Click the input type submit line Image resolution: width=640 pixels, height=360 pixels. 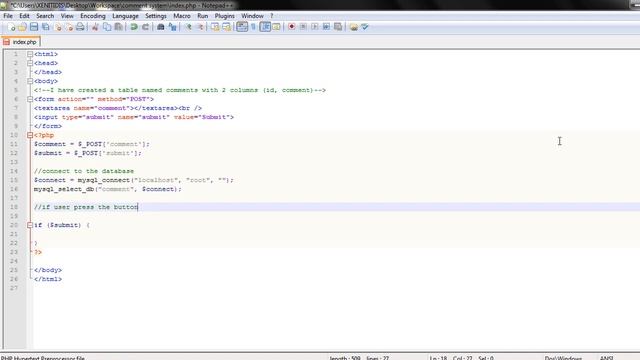[134, 117]
